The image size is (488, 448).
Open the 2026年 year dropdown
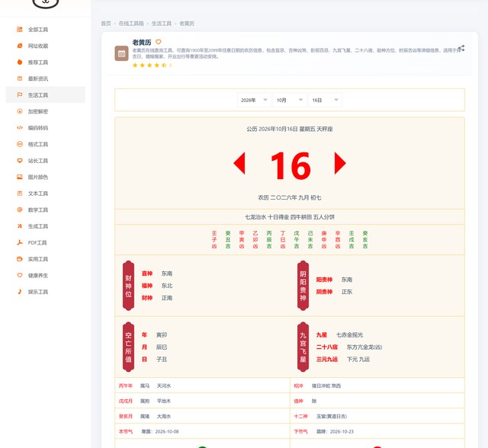pos(254,100)
